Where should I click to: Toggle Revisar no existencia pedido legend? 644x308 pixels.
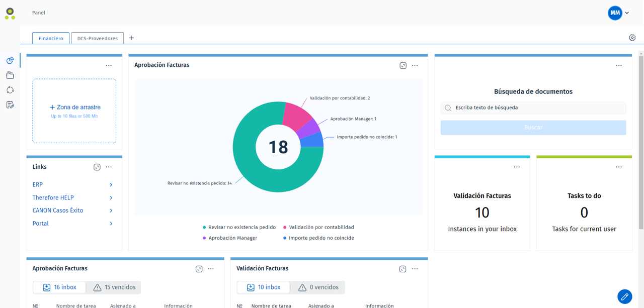click(x=239, y=227)
